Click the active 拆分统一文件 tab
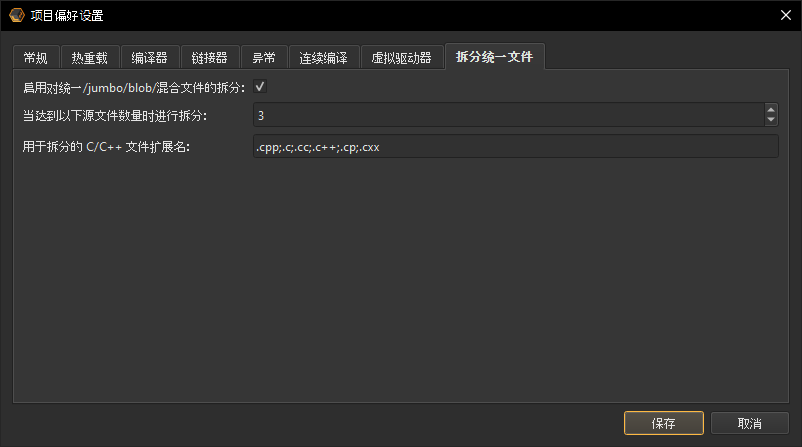 [x=494, y=57]
